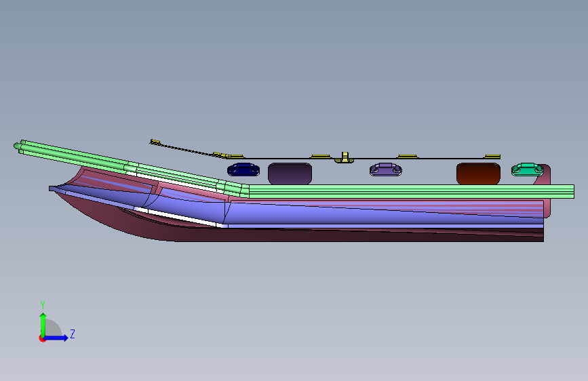This screenshot has height=381, width=588.
Task: Select the teal green cleat part
Action: pyautogui.click(x=527, y=169)
